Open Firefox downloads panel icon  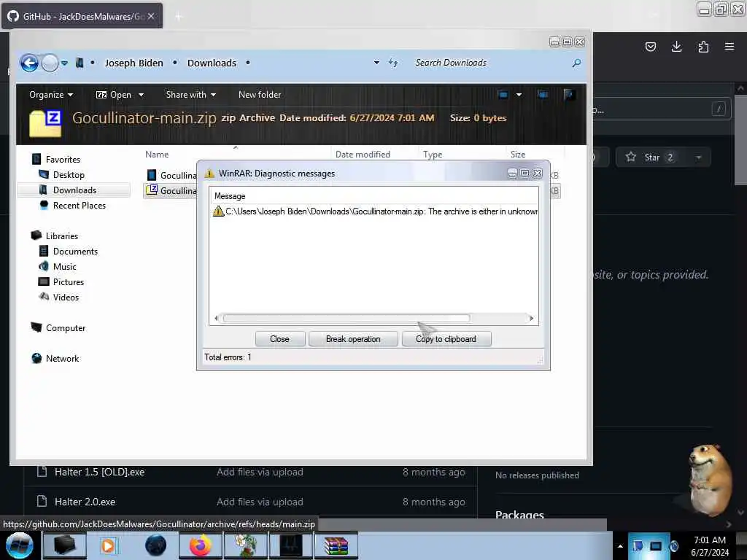676,47
